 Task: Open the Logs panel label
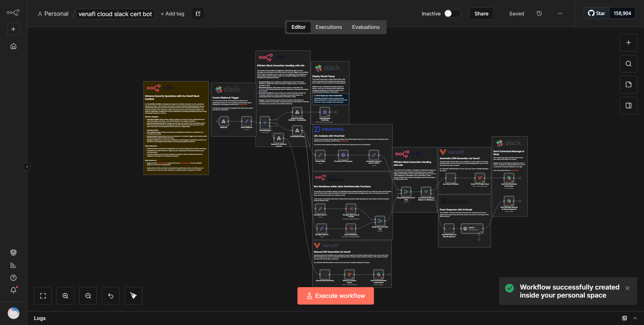point(40,318)
